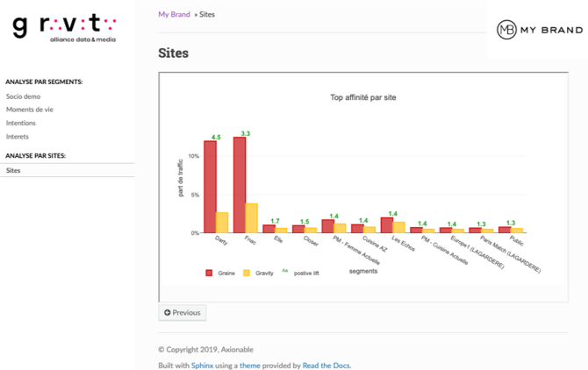Open the Sphinx link in footer
588x370 pixels.
(x=202, y=365)
